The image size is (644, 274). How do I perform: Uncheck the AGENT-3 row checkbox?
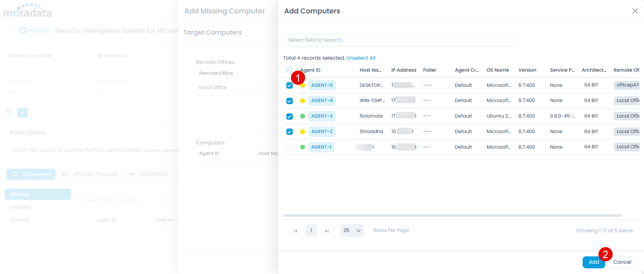pos(290,117)
